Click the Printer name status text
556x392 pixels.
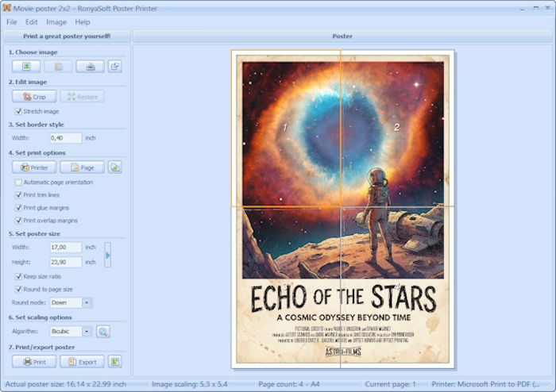pyautogui.click(x=486, y=384)
